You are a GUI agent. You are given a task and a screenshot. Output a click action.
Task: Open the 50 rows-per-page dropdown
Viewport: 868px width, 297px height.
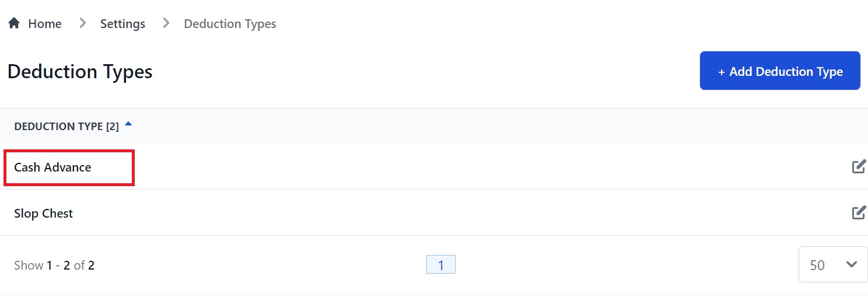click(833, 264)
